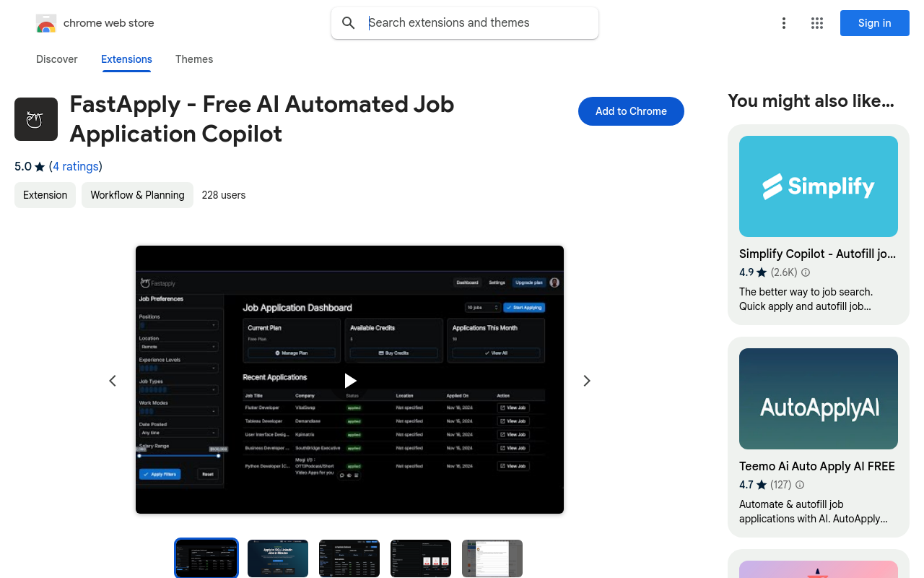This screenshot has height=578, width=924.
Task: Open the Google apps launcher grid
Action: 817,23
